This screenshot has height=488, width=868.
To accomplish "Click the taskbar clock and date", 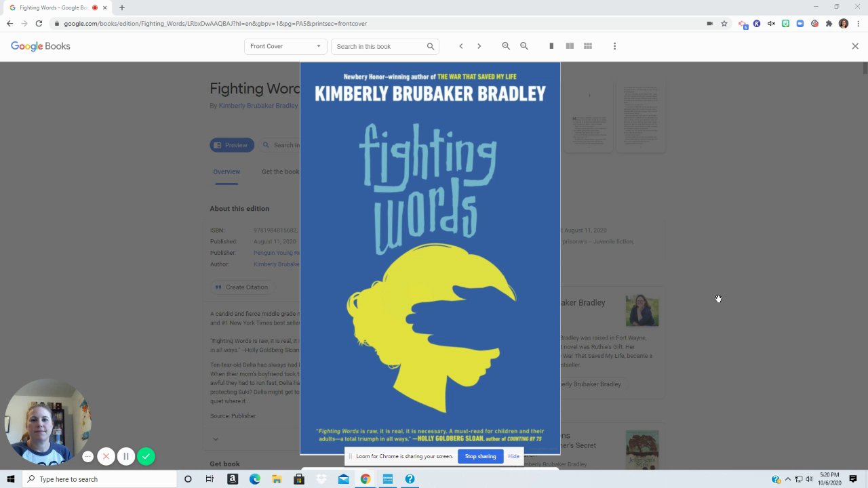I will (x=829, y=479).
